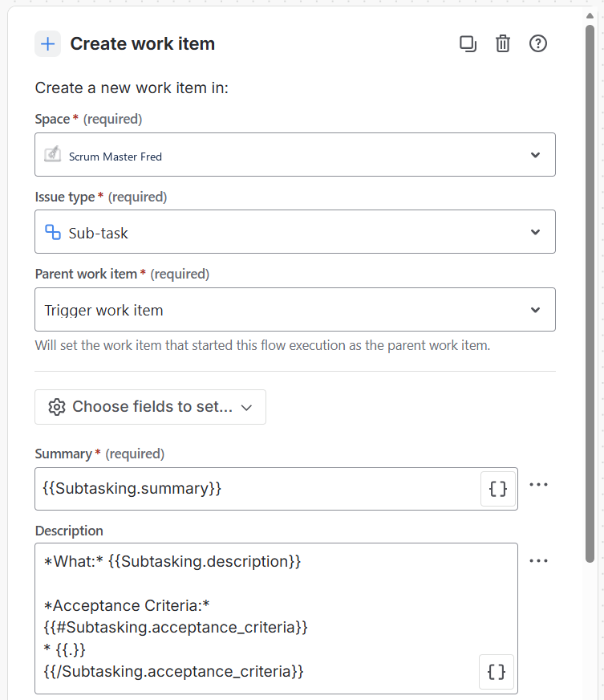The image size is (604, 700).
Task: Click into the Description text area
Action: 276,618
